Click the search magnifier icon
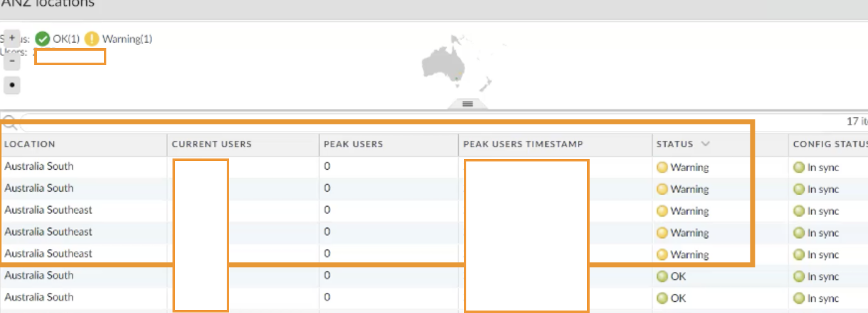The image size is (868, 313). (x=10, y=122)
